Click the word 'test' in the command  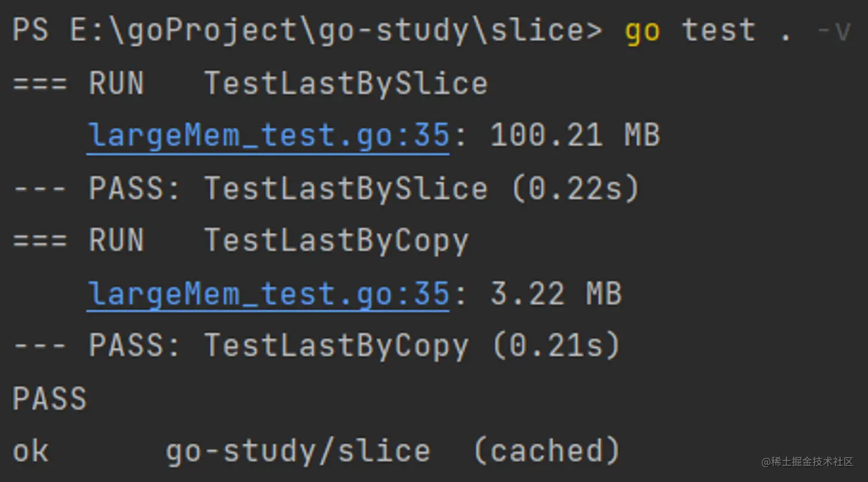click(718, 31)
